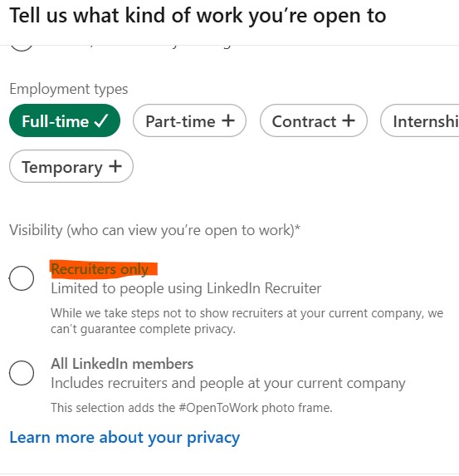
Task: Add Temporary as an employment type
Action: (71, 166)
